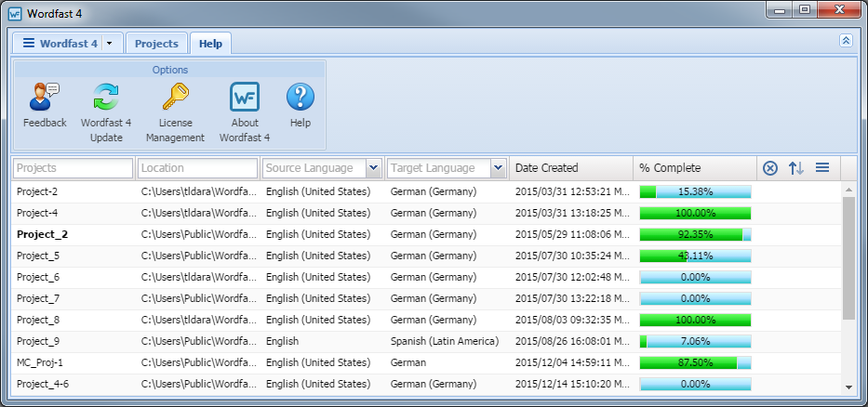Select the Help tab
This screenshot has width=868, height=407.
pos(210,44)
